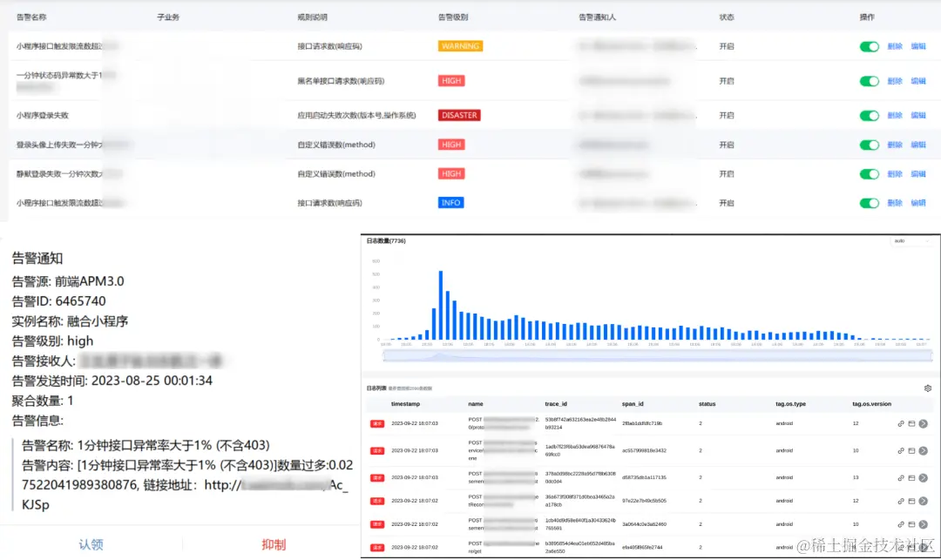Open the detail window icon on the third log row
941x560 pixels.
(911, 477)
